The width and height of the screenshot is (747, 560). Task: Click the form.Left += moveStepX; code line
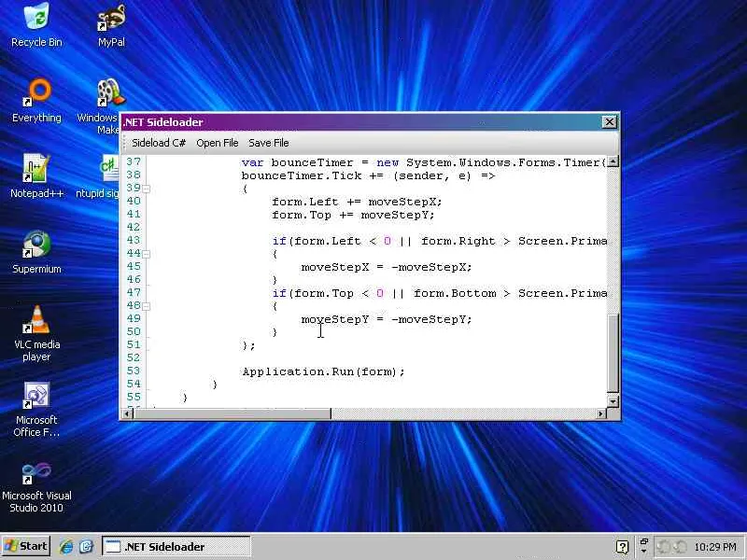(x=357, y=202)
